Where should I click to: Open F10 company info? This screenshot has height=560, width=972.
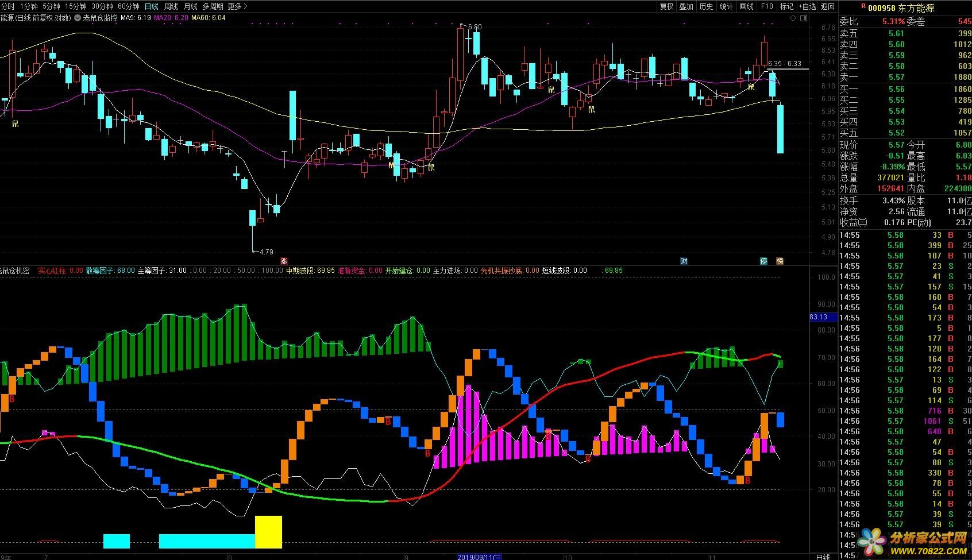(x=767, y=6)
